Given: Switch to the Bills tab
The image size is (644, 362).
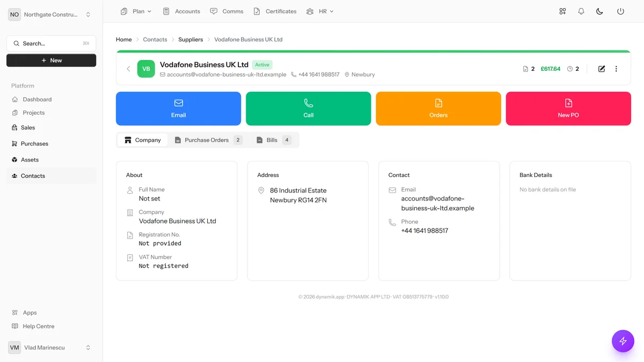Looking at the screenshot, I should tap(274, 140).
